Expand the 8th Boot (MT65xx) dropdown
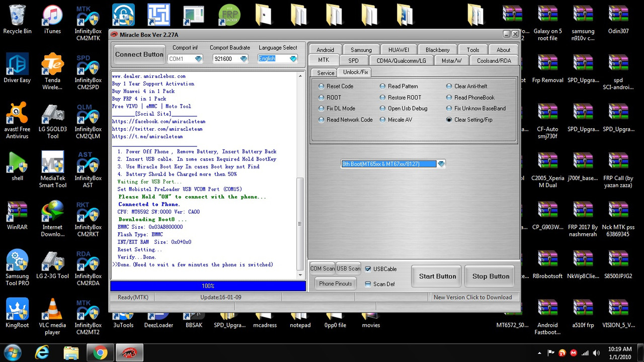 pos(441,164)
